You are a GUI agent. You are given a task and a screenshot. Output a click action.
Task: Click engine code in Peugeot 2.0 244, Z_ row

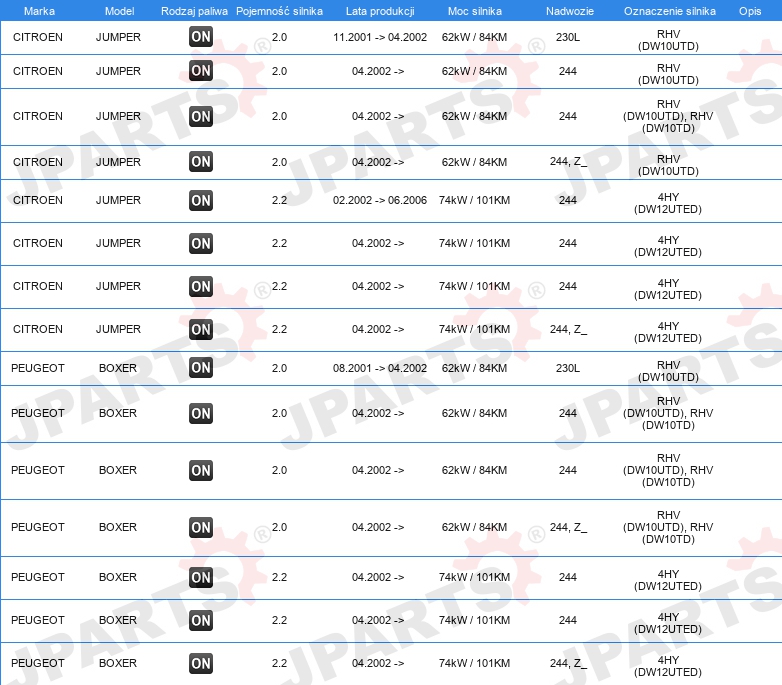coord(668,527)
